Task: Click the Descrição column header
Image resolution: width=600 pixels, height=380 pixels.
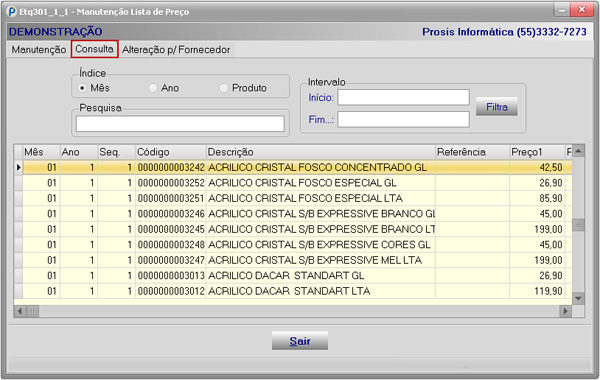Action: pos(321,152)
